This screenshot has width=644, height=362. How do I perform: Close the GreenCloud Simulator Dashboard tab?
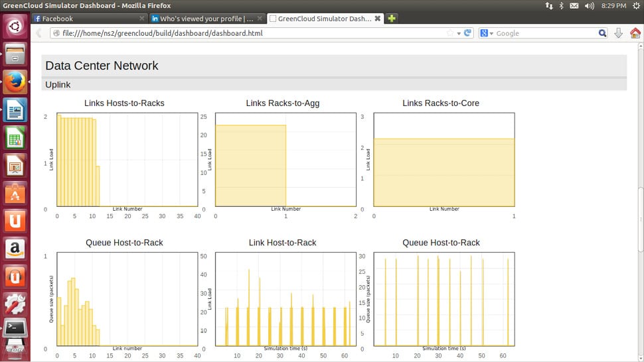[378, 19]
